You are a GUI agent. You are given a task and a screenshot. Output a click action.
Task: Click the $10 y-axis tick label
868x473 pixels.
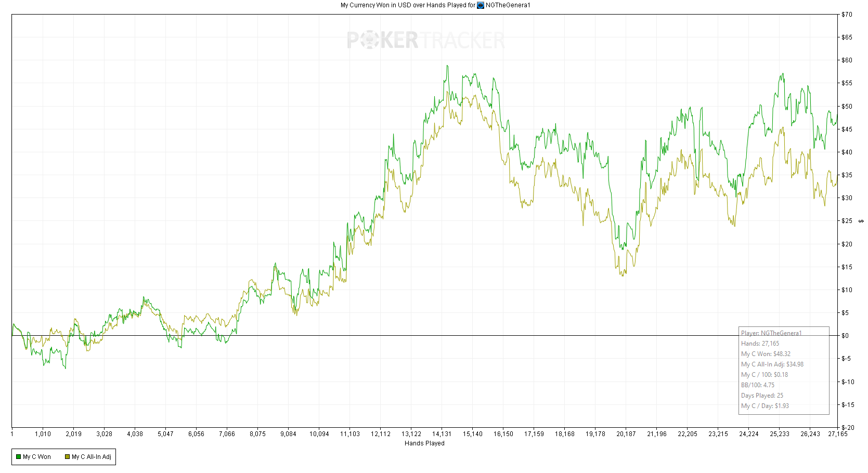pyautogui.click(x=847, y=290)
